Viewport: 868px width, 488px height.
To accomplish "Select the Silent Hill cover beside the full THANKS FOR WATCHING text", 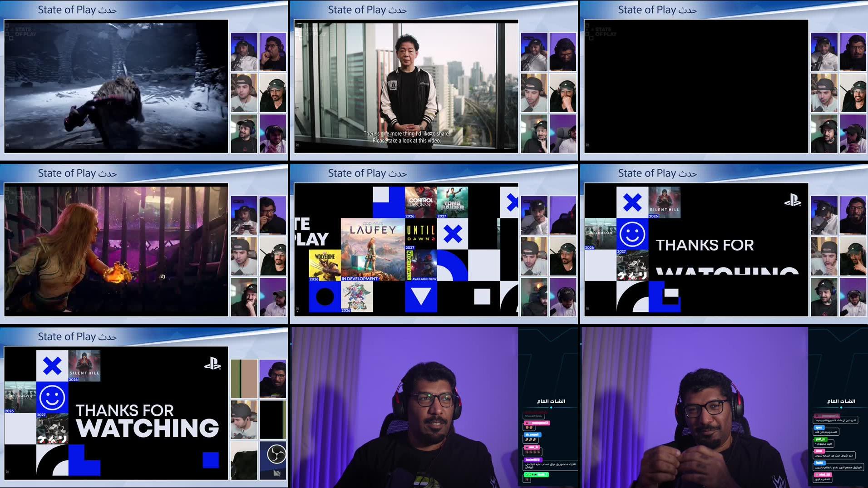I will tap(84, 366).
